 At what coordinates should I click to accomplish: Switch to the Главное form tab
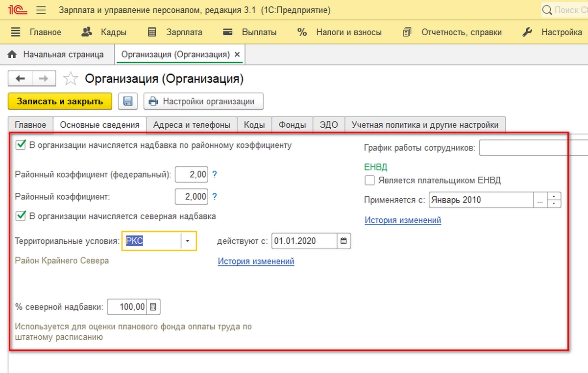click(30, 125)
